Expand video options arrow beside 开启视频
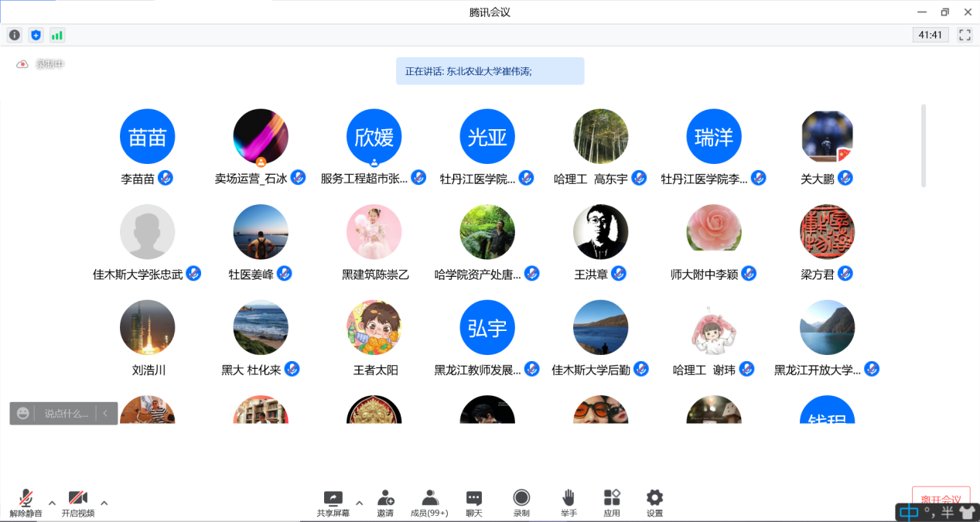 pos(104,503)
